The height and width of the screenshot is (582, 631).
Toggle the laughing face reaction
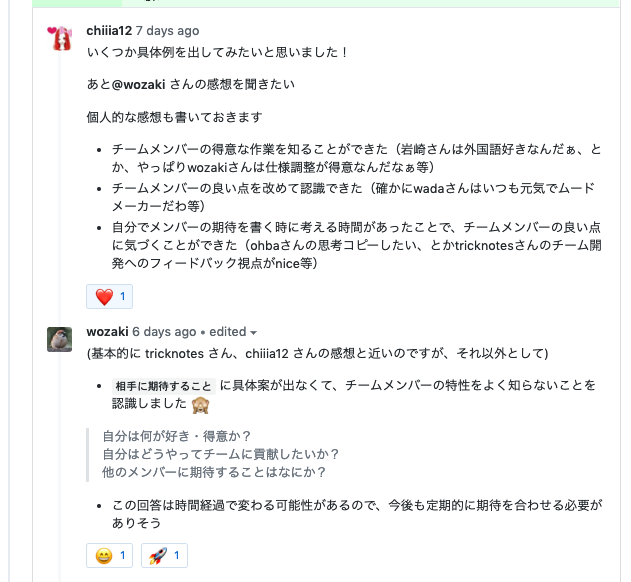point(109,554)
